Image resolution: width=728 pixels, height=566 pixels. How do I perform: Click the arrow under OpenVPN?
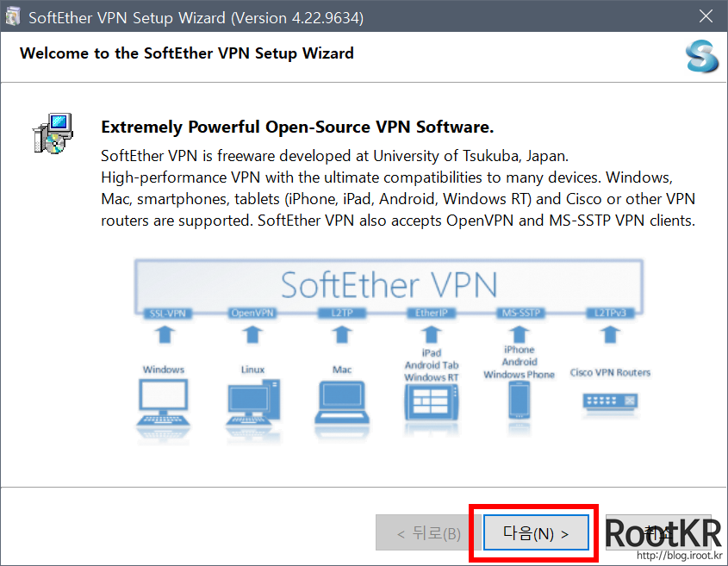[x=252, y=334]
